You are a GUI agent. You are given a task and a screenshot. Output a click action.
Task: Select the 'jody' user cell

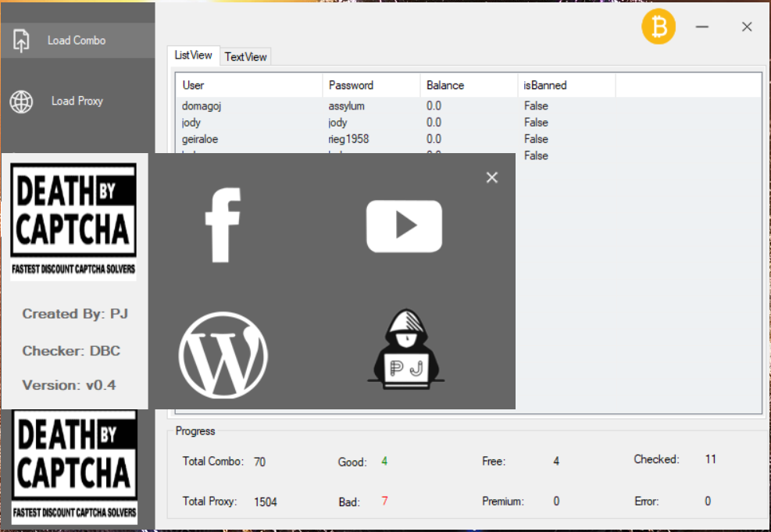tap(191, 123)
